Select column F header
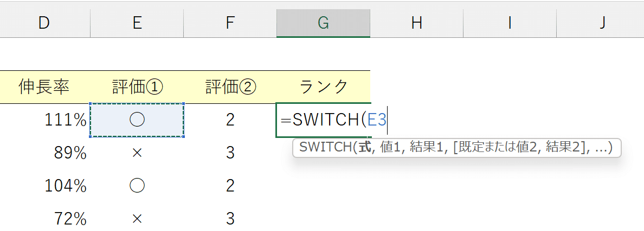This screenshot has height=231, width=644. pyautogui.click(x=230, y=23)
